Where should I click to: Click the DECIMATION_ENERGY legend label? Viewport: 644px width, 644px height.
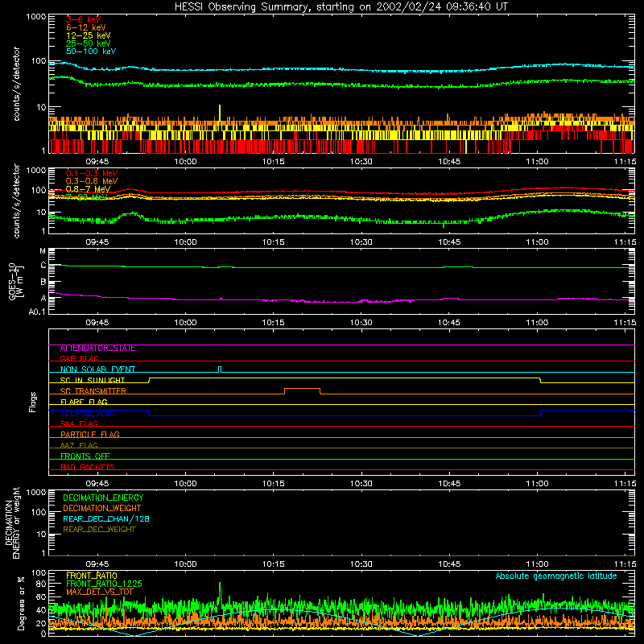pyautogui.click(x=103, y=497)
